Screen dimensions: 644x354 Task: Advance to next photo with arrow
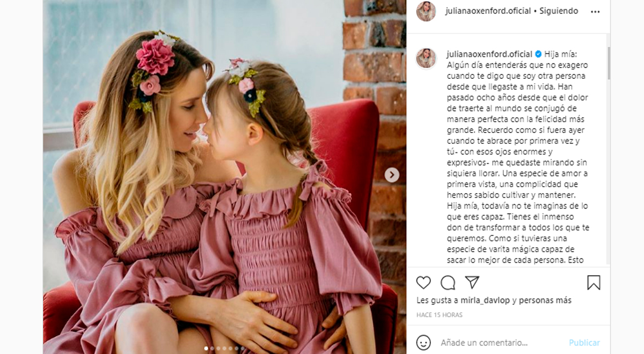pyautogui.click(x=392, y=175)
